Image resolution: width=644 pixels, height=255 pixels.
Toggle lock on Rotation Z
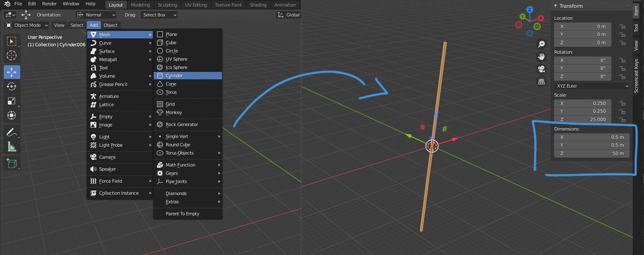622,77
